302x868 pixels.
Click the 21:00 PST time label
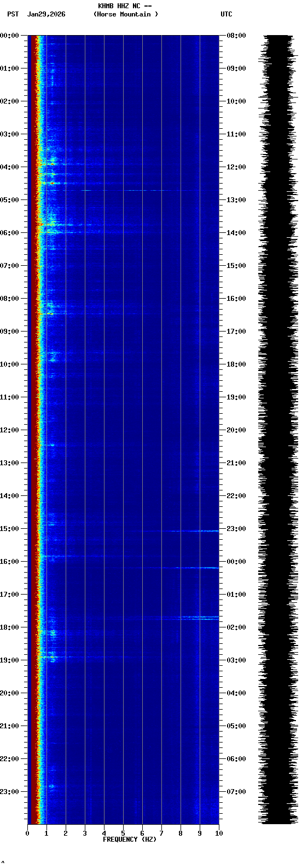click(9, 726)
